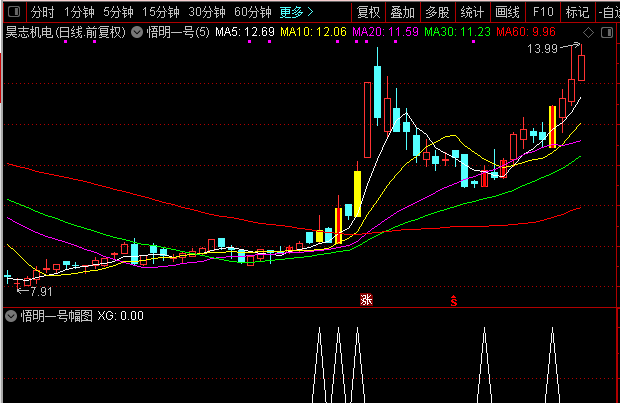Activate the 画线 drawing tool
620x403 pixels.
point(507,12)
